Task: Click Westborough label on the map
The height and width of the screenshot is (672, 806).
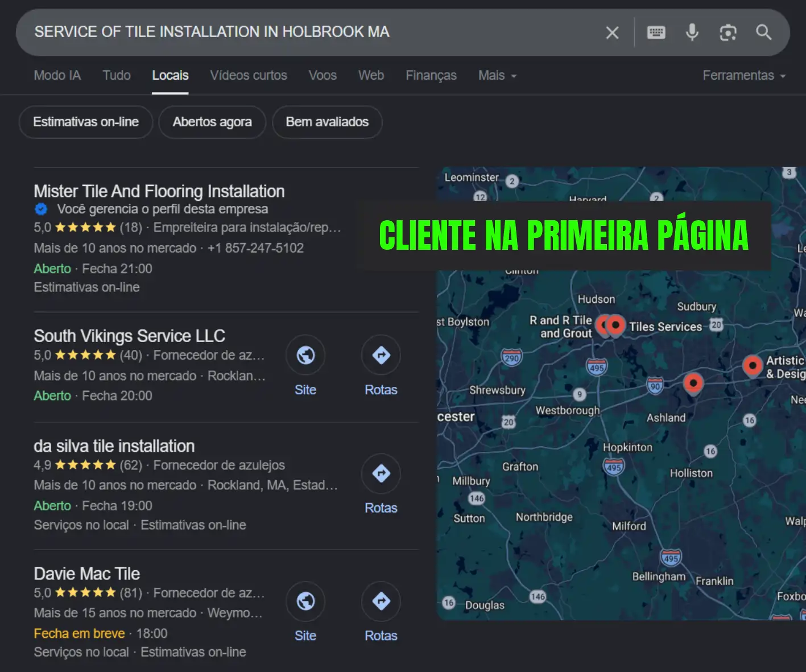Action: pos(568,410)
